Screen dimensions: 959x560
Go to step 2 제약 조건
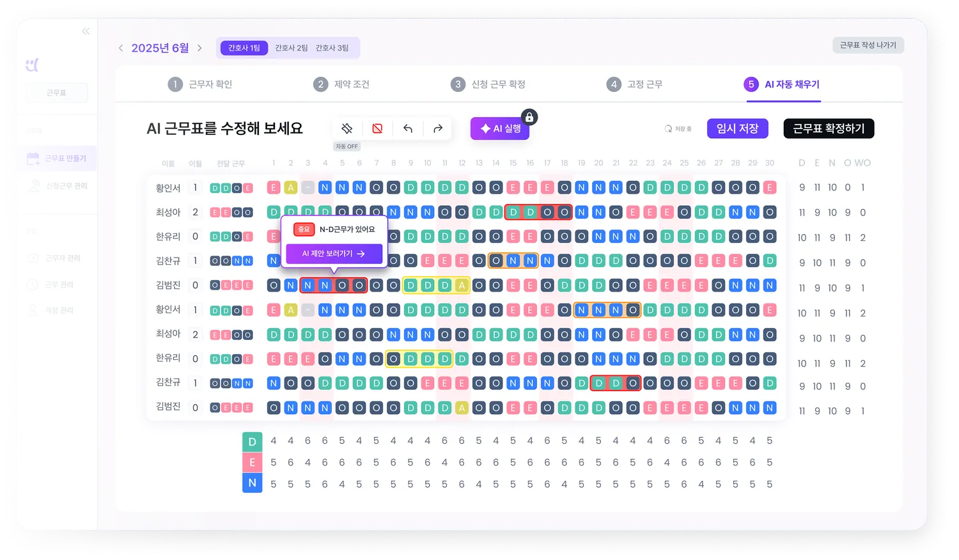[341, 84]
